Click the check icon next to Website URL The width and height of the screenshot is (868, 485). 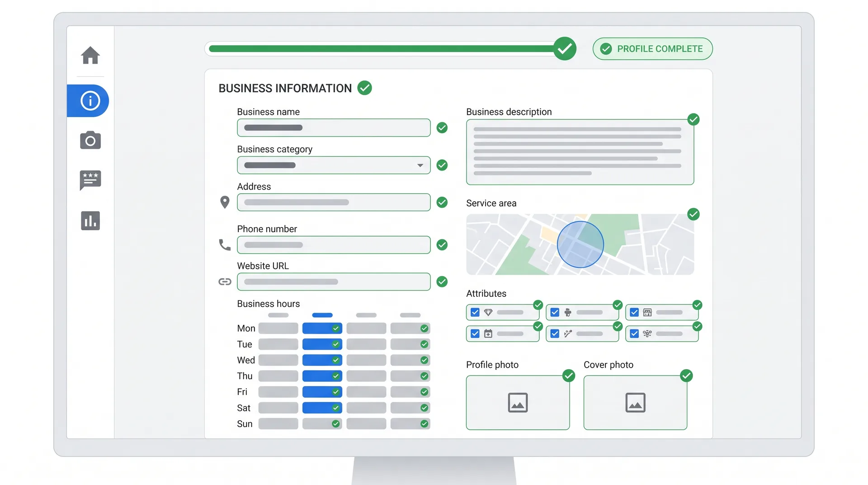coord(442,282)
